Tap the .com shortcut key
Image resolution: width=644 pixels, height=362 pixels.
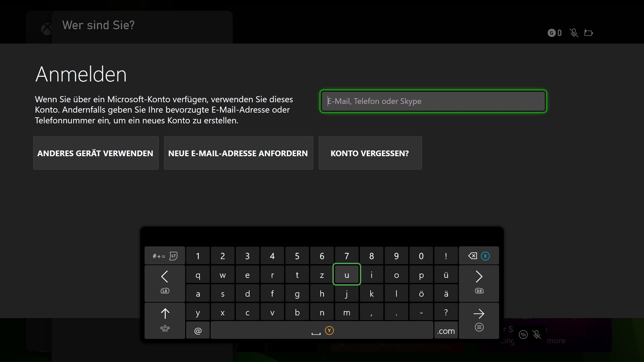tap(446, 330)
